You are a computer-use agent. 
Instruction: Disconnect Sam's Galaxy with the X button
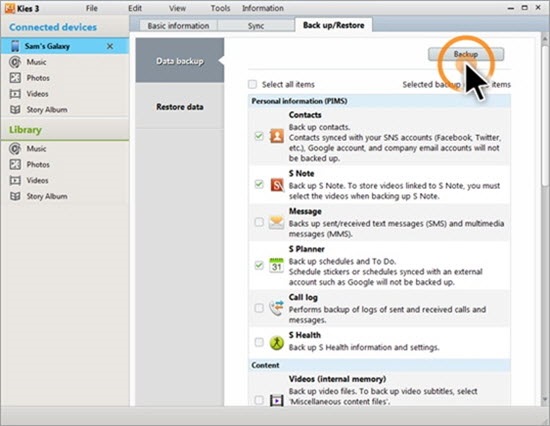pos(110,46)
